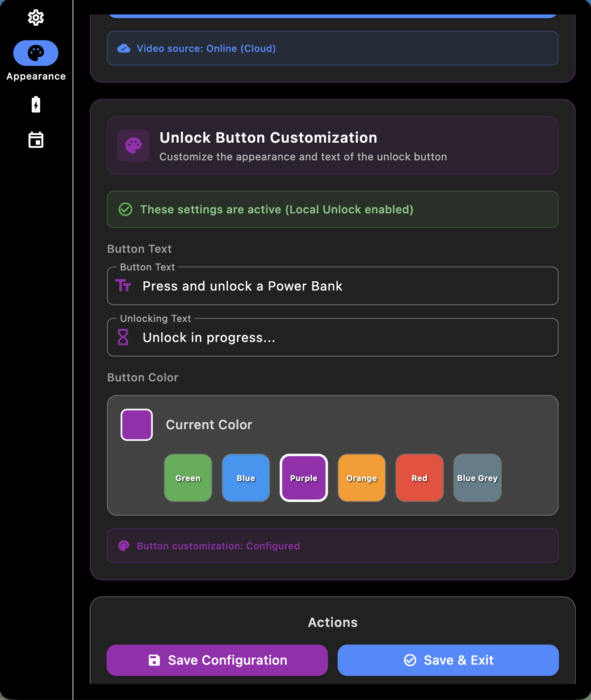Click the Appearance label in the sidebar
The image size is (591, 700).
(x=36, y=76)
